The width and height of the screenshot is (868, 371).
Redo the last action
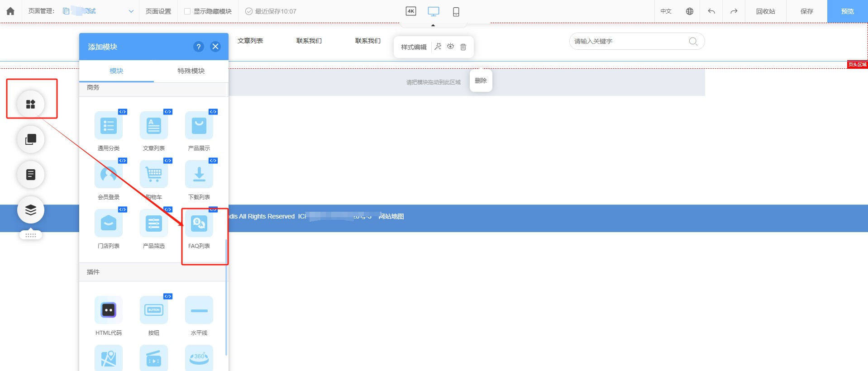[734, 11]
